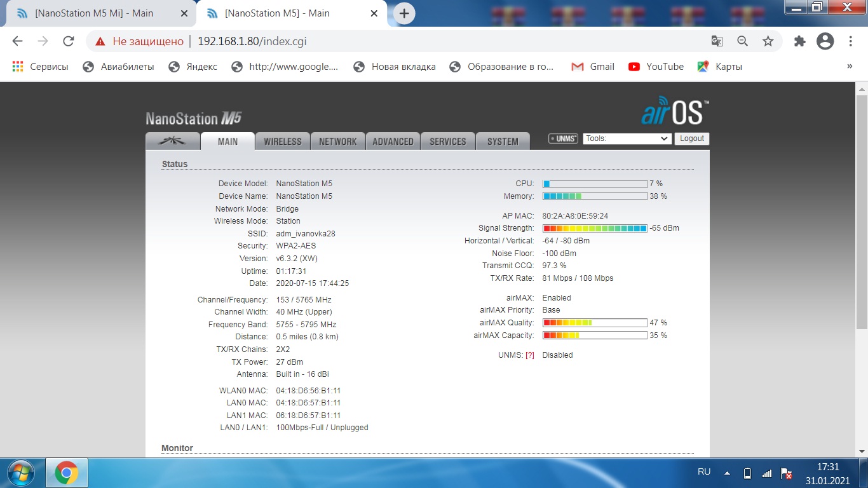The image size is (868, 488).
Task: Open the Яндекс bookmark
Action: pos(193,67)
